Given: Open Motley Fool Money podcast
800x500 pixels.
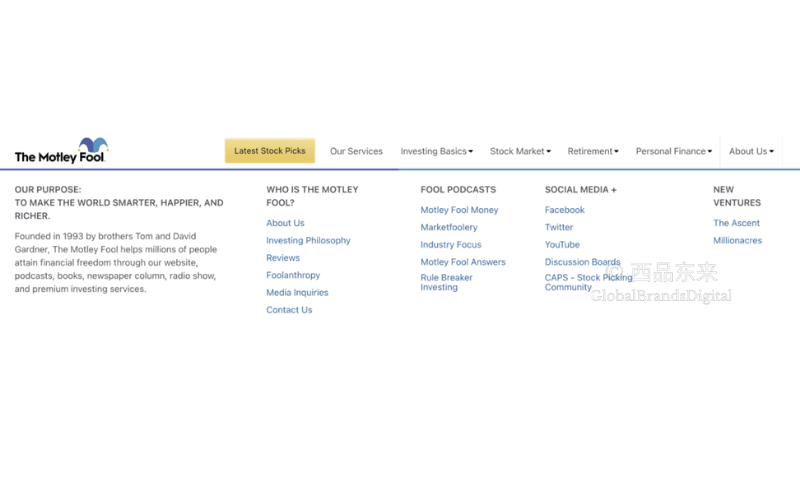Looking at the screenshot, I should click(x=459, y=210).
